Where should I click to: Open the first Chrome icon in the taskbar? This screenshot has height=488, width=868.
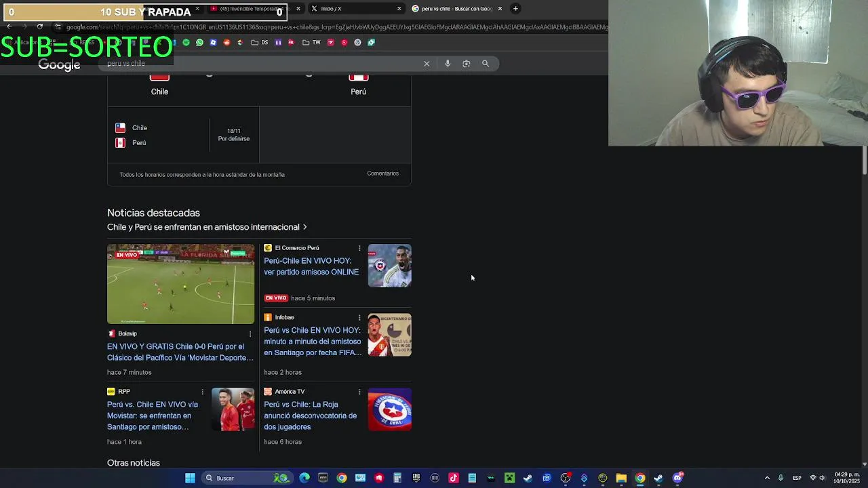point(342,478)
